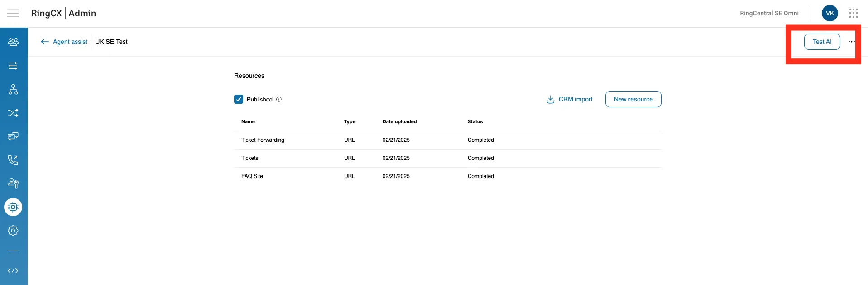
Task: Click the Test AI button
Action: coord(822,42)
